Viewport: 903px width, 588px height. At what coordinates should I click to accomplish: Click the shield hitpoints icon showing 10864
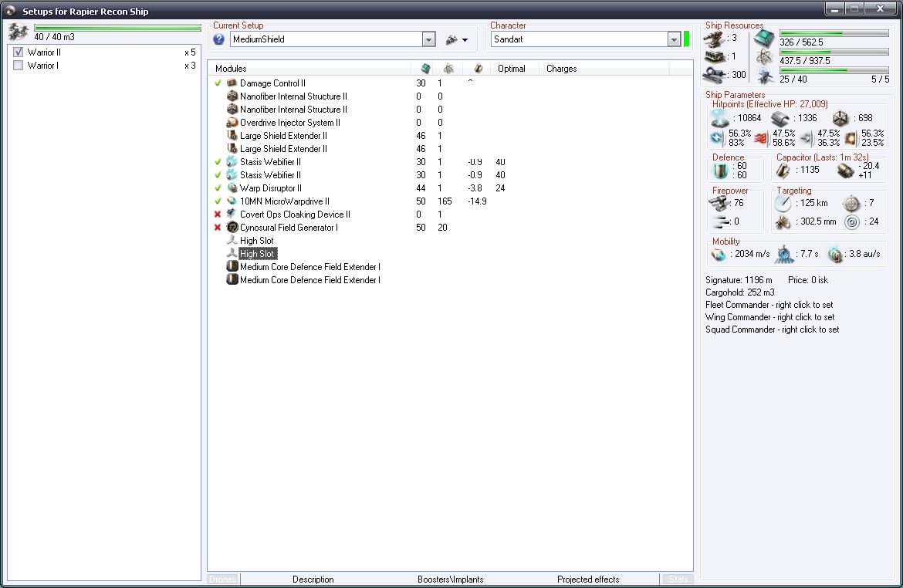(x=720, y=118)
